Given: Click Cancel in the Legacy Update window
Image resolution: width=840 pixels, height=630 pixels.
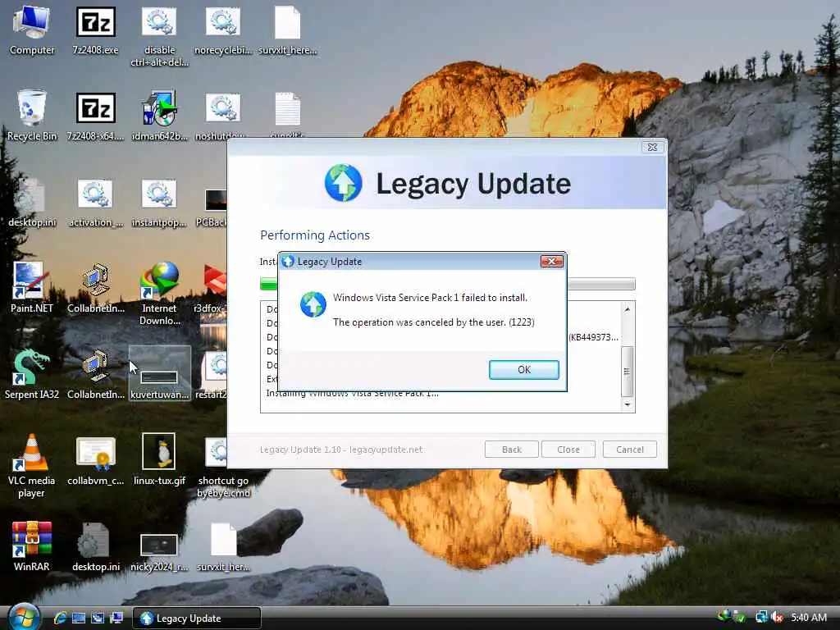Looking at the screenshot, I should coord(629,450).
